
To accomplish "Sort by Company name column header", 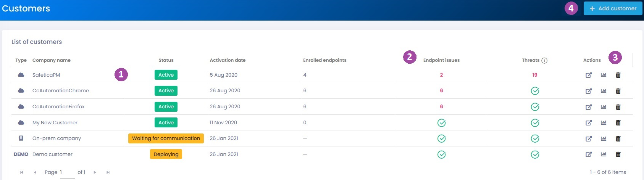I will pos(52,60).
